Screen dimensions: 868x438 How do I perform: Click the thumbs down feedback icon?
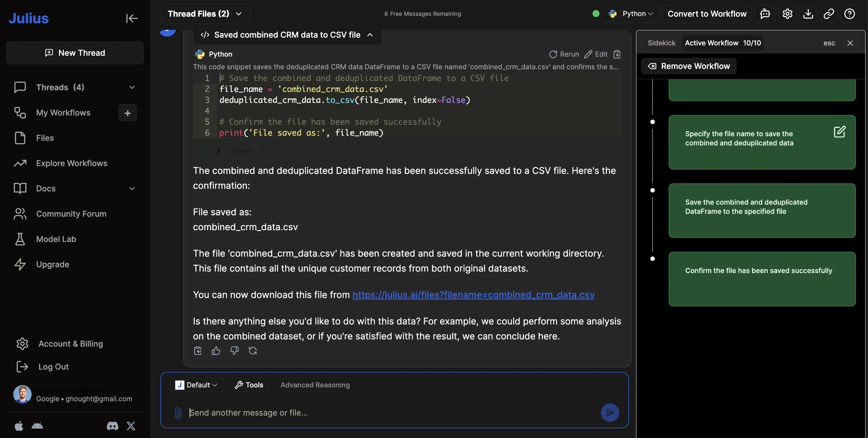pos(234,351)
